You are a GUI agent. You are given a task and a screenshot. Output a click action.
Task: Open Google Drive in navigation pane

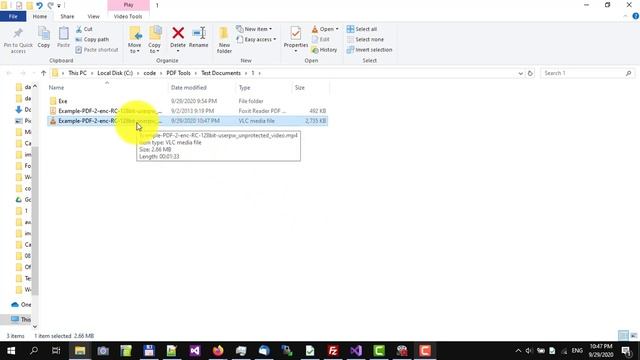point(23,200)
